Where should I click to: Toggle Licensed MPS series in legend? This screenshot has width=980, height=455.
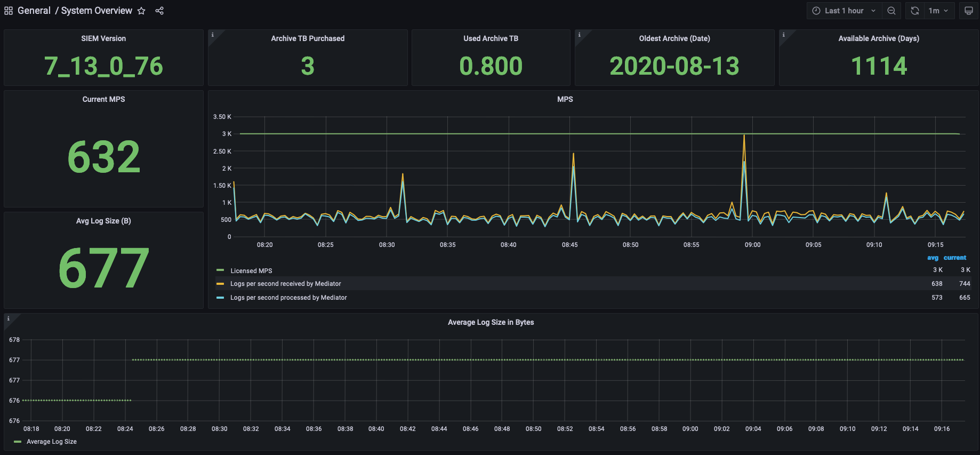tap(251, 271)
